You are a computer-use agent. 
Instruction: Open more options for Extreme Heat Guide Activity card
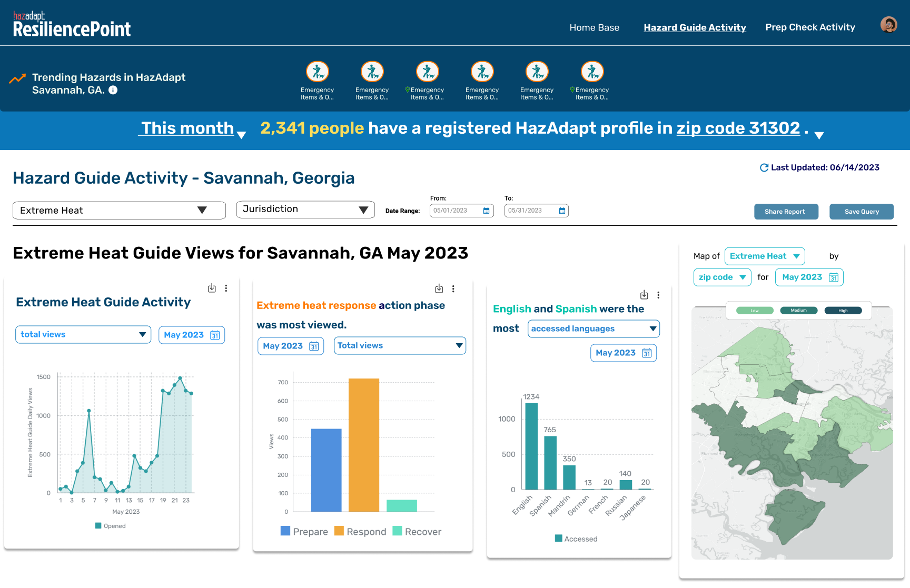pyautogui.click(x=226, y=288)
